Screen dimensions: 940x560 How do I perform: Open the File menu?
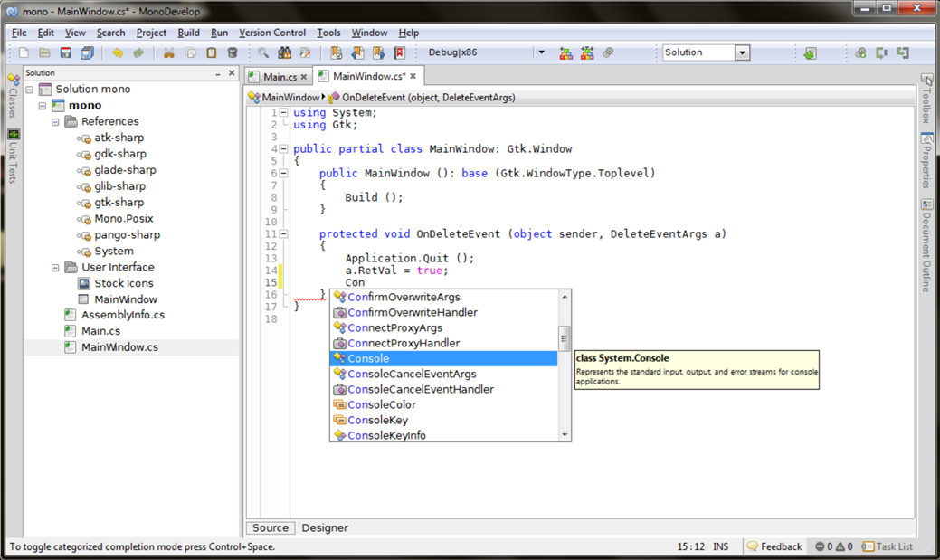coord(19,33)
